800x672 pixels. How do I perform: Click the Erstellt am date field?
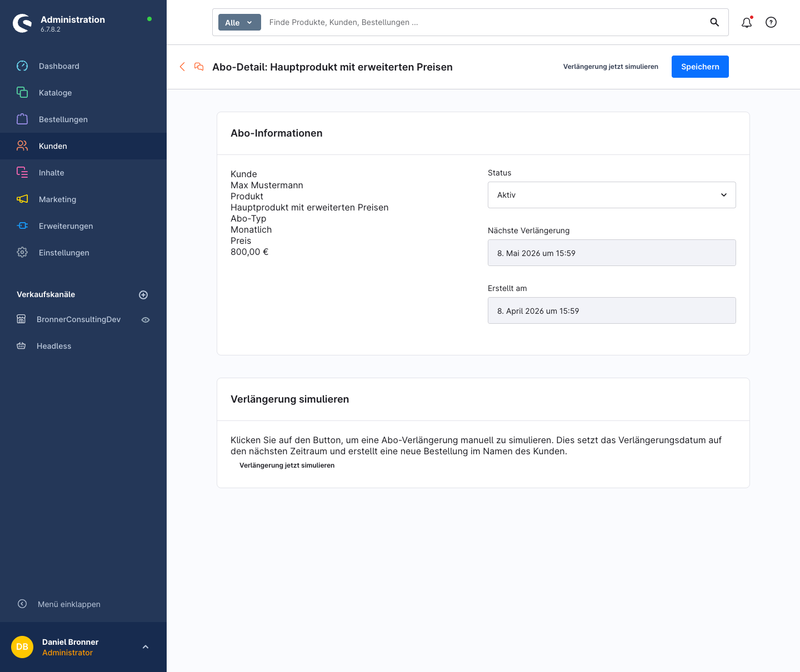[612, 310]
